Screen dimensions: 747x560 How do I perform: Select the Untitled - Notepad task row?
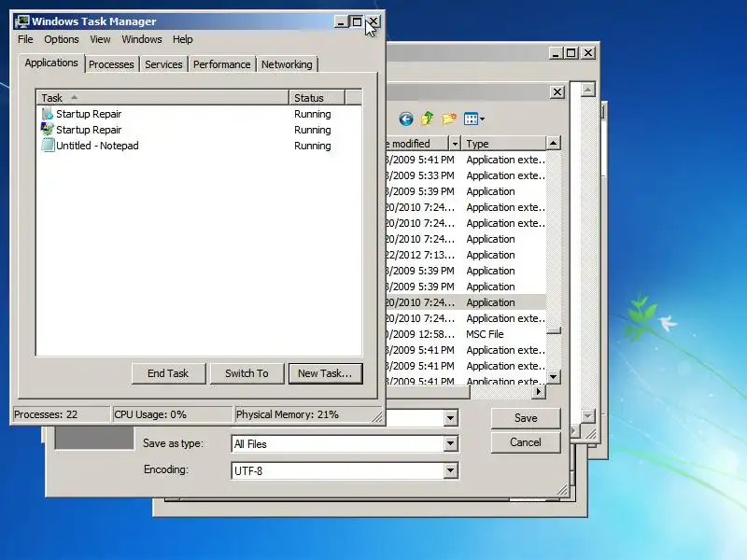[199, 146]
